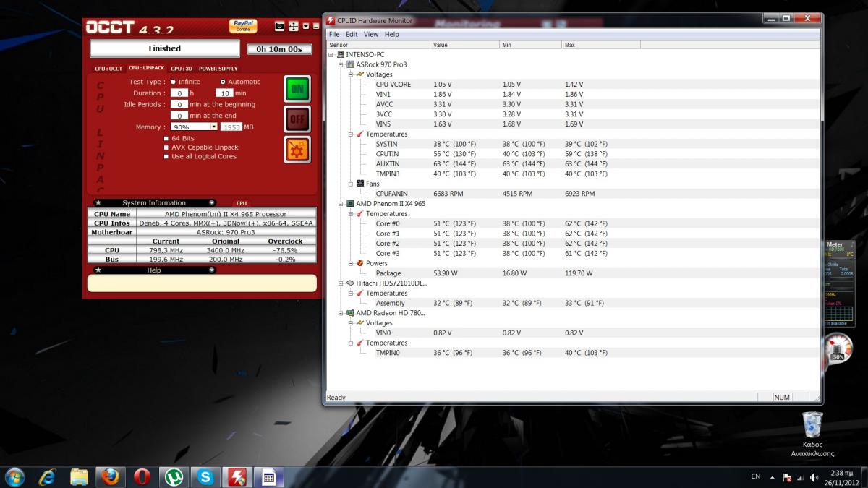Open the Help menu in Hardware Monitor

392,34
